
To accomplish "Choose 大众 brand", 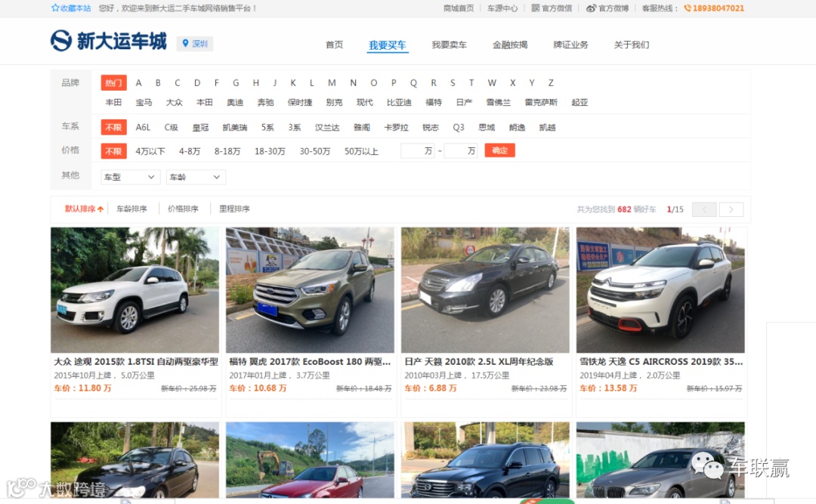I will 175,103.
